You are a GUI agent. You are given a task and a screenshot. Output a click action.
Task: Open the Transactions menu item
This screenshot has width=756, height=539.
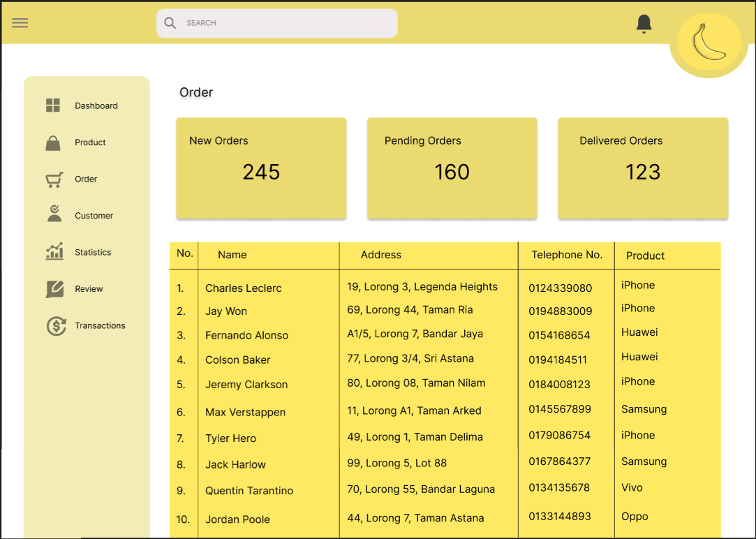point(100,325)
